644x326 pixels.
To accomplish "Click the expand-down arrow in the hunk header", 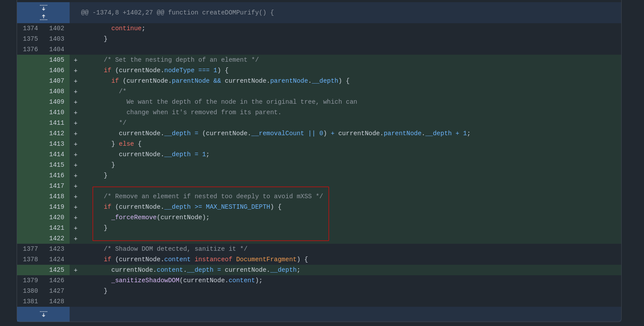I will pyautogui.click(x=43, y=7).
